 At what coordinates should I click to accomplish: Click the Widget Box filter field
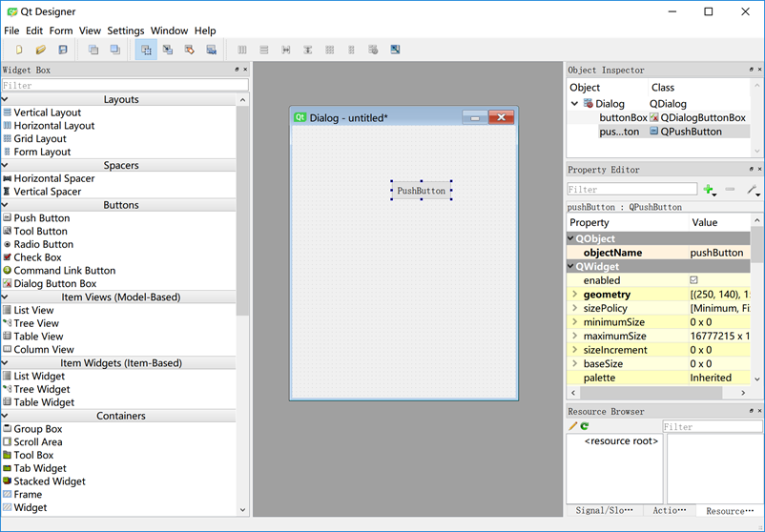click(125, 86)
